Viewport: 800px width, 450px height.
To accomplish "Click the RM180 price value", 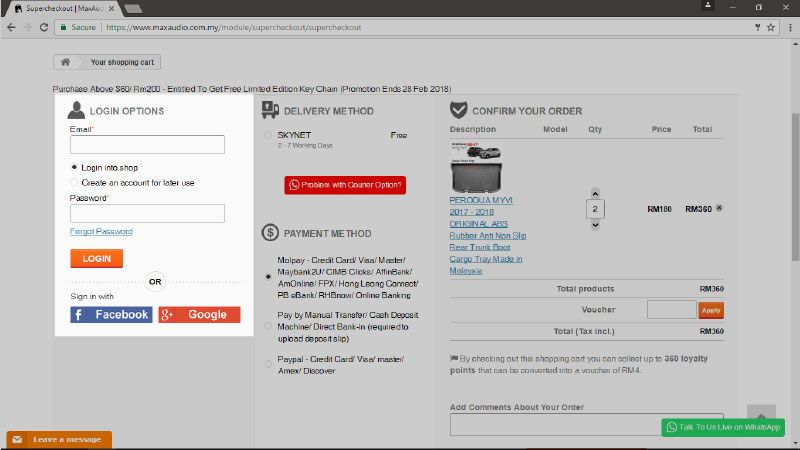I will click(659, 209).
